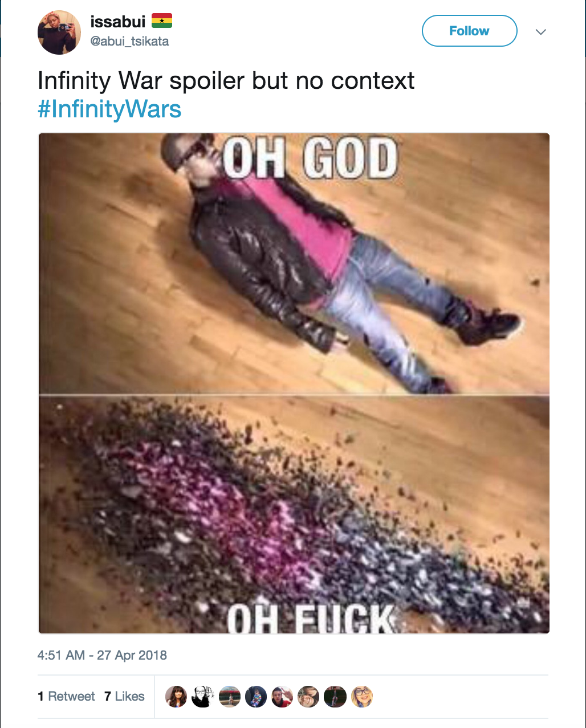Open issabui's profile avatar
The height and width of the screenshot is (728, 586).
(59, 32)
